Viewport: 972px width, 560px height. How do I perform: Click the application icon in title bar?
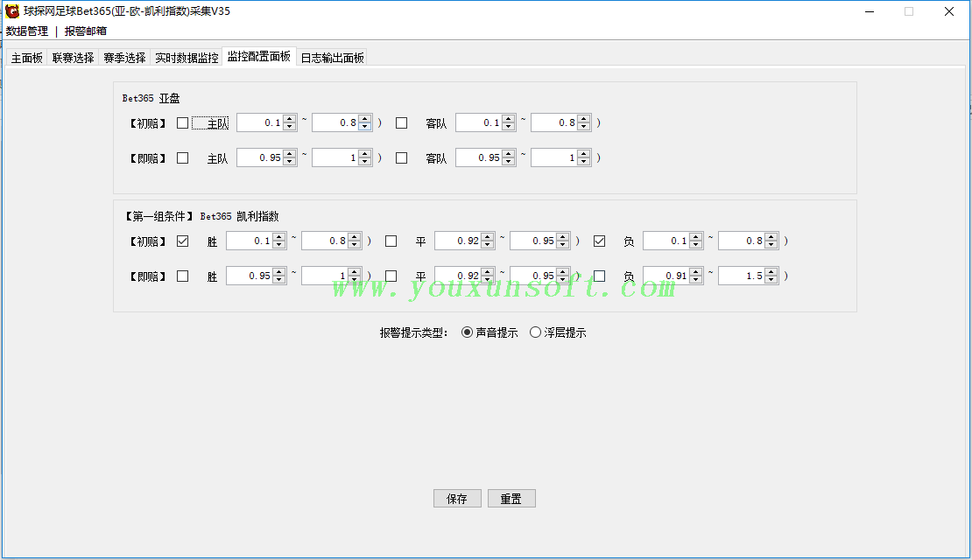click(12, 11)
